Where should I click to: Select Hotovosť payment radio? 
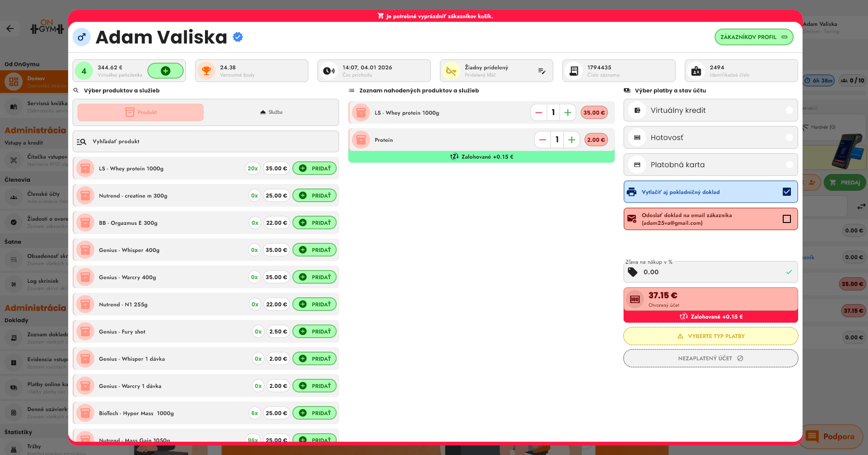(x=790, y=137)
